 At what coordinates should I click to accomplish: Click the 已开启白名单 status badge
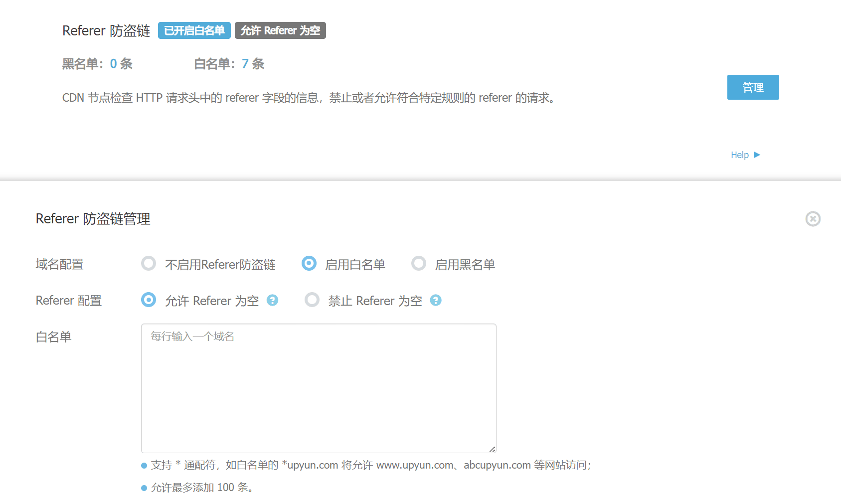point(194,30)
